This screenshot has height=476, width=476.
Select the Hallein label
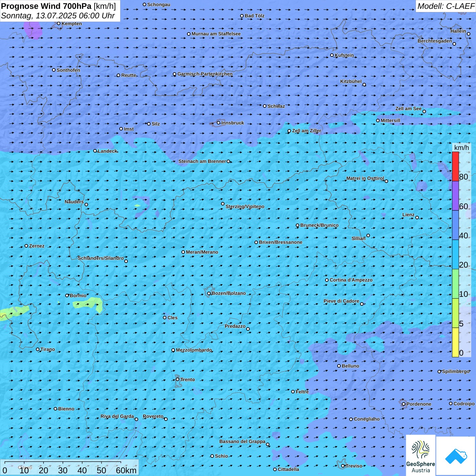click(x=458, y=31)
